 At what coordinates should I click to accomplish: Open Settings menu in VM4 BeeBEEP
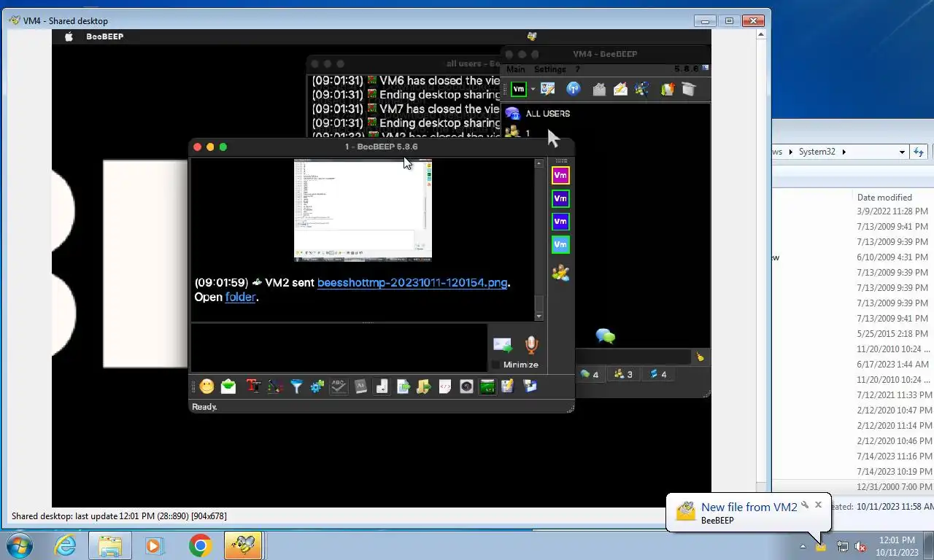pos(550,69)
